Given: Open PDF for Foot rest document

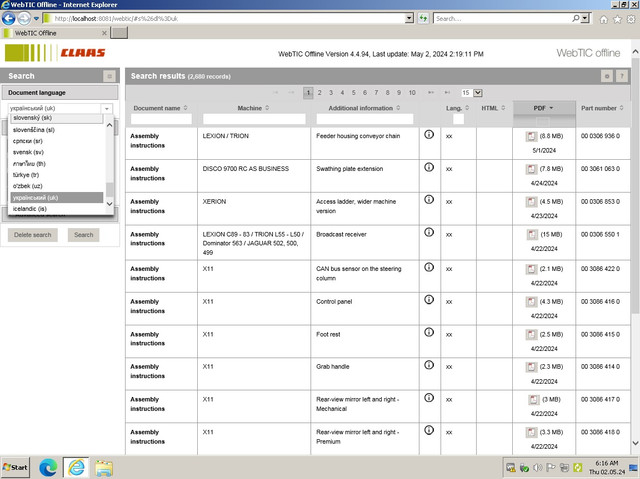Looking at the screenshot, I should click(x=531, y=335).
